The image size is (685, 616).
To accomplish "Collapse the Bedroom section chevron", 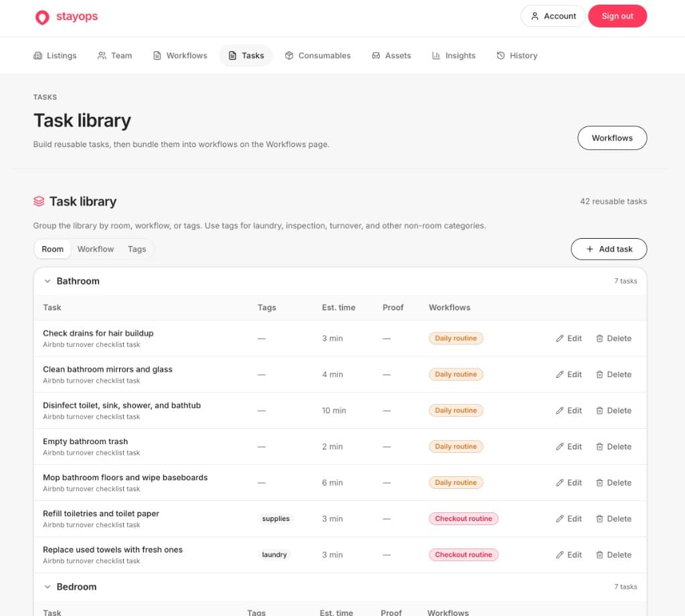I will [x=47, y=587].
